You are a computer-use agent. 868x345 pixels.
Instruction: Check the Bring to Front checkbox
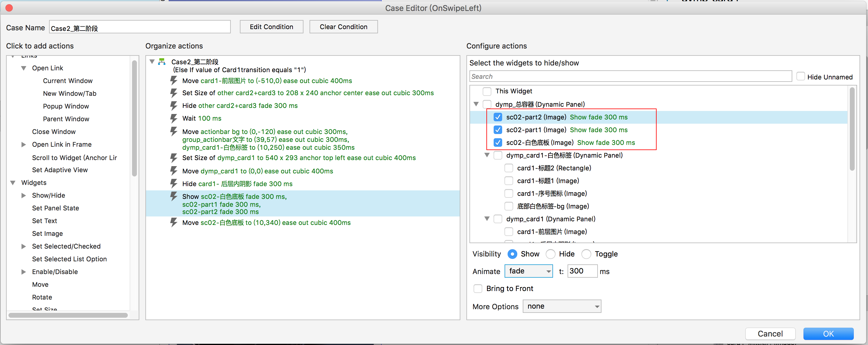tap(478, 288)
